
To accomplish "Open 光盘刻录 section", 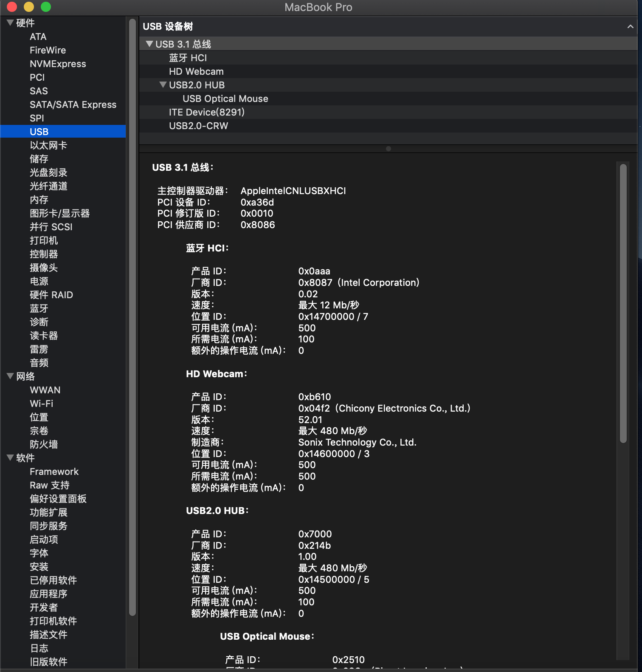I will point(48,172).
